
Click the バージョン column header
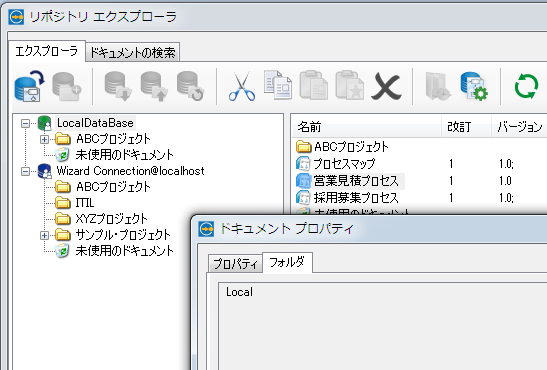pyautogui.click(x=519, y=127)
